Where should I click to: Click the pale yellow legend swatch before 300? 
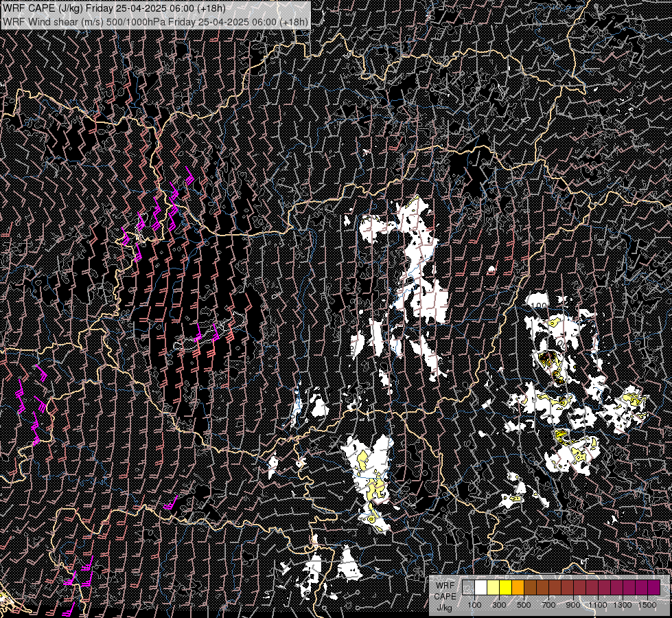494,588
